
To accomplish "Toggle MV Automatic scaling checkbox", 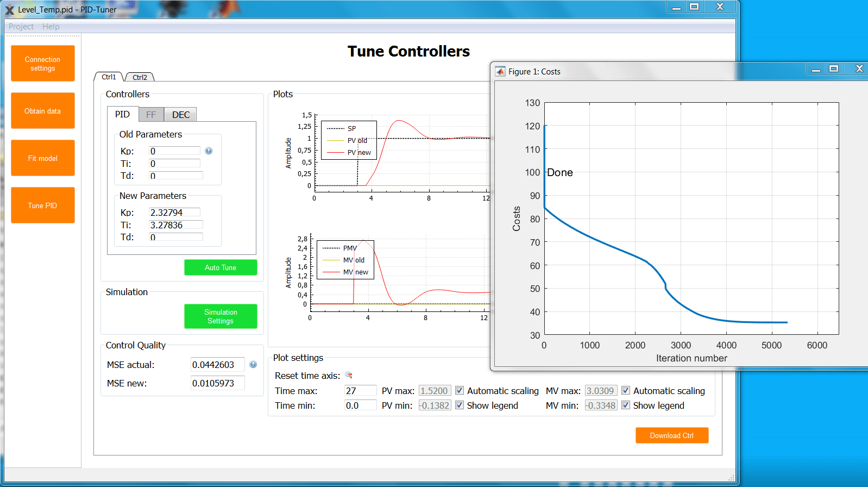I will (x=626, y=390).
